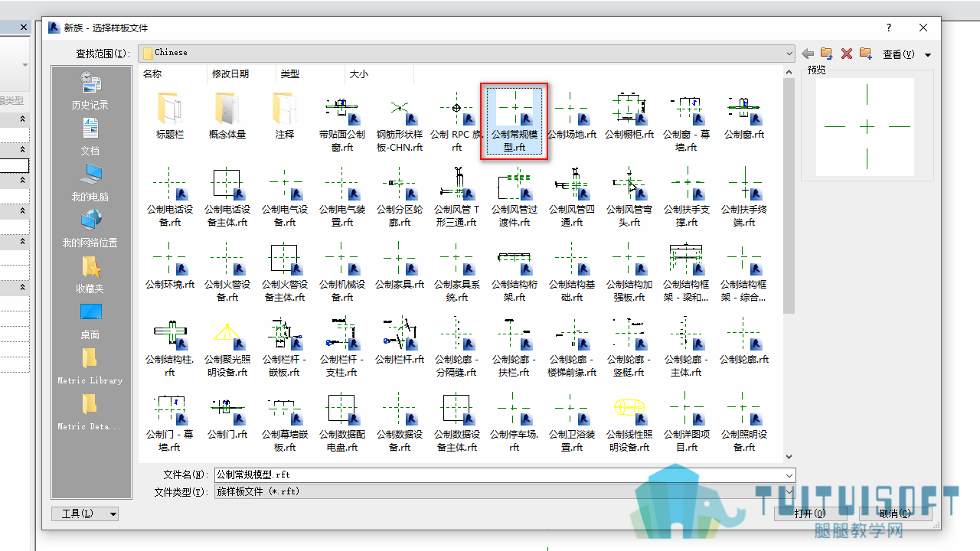
Task: Select 公制场地.rft template
Action: (x=572, y=116)
